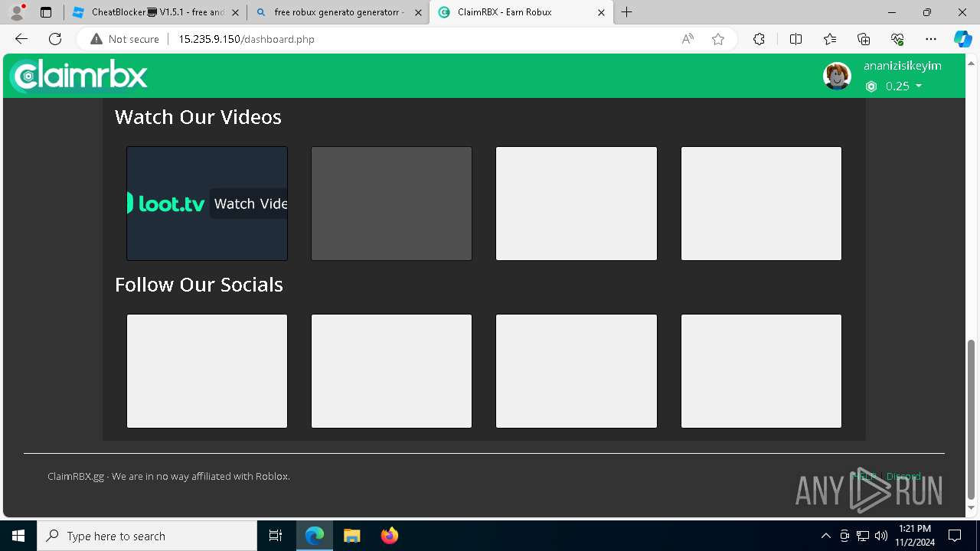Open Collections panel

864,39
